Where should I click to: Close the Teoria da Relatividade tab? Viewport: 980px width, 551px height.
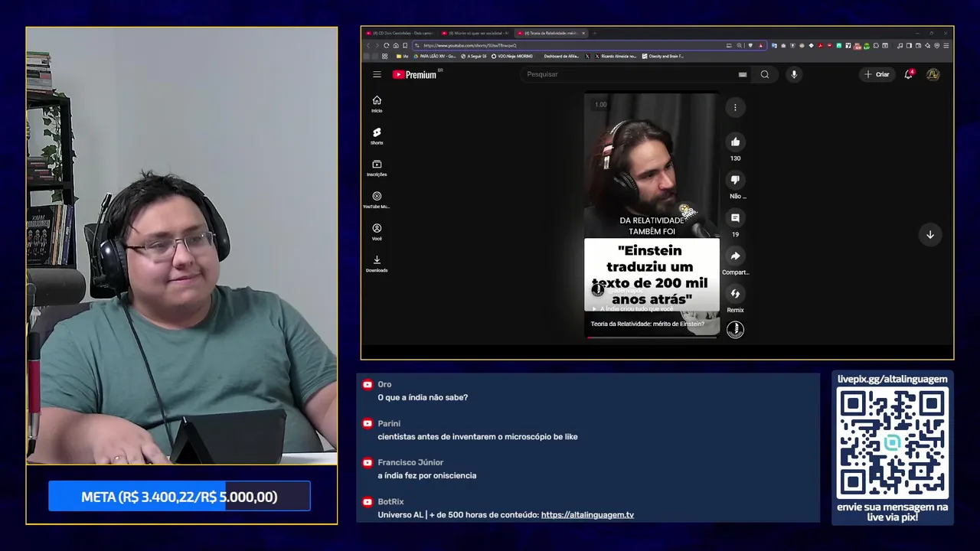click(583, 33)
